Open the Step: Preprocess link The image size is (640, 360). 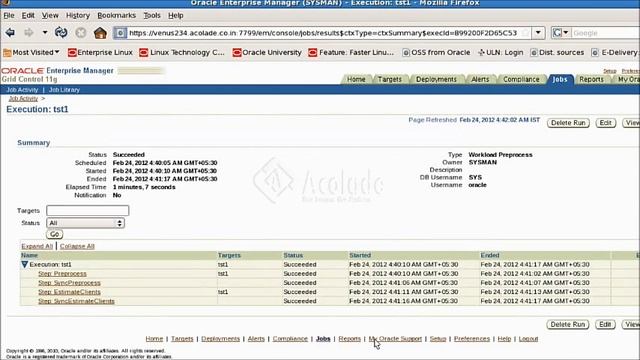tap(62, 273)
